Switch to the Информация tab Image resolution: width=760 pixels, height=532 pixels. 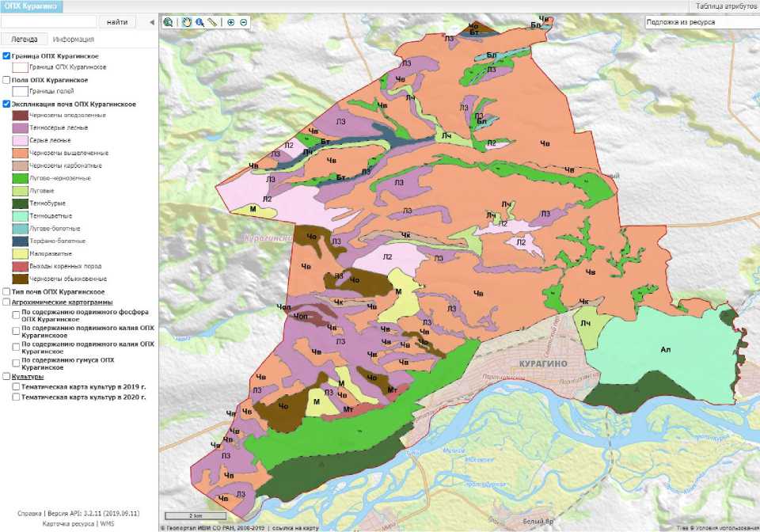(x=73, y=39)
